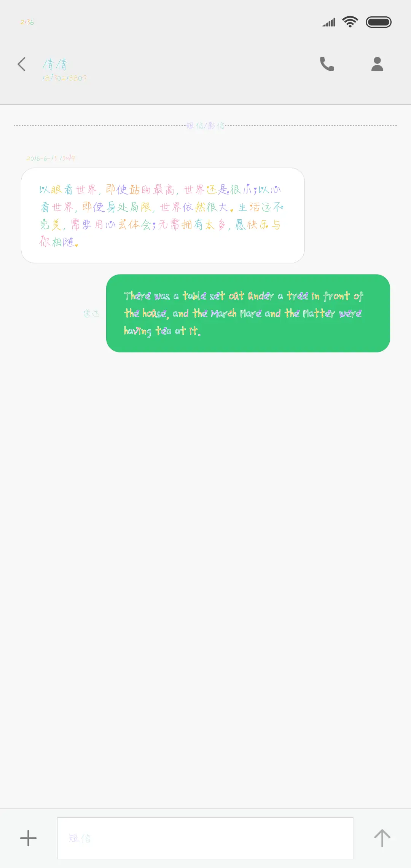Select the contact name 倩倩

pos(55,64)
